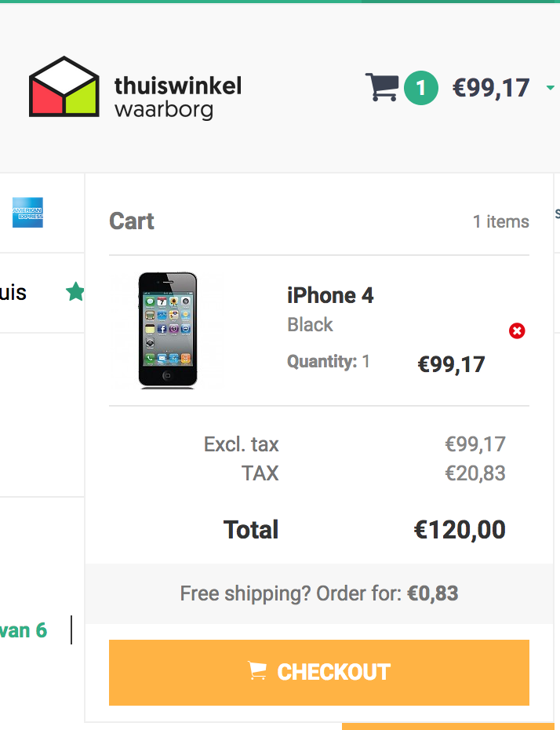Click the green cart item count badge
560x730 pixels.
pyautogui.click(x=421, y=88)
